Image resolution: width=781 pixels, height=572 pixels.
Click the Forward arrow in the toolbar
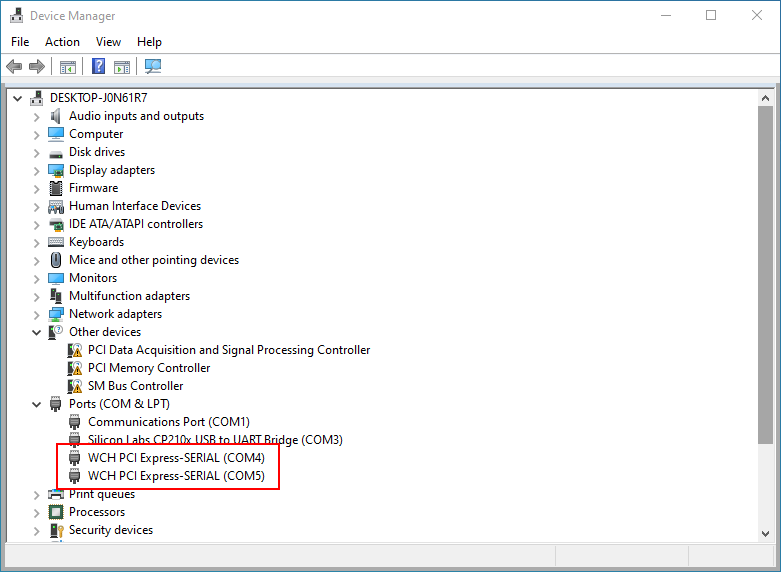37,67
